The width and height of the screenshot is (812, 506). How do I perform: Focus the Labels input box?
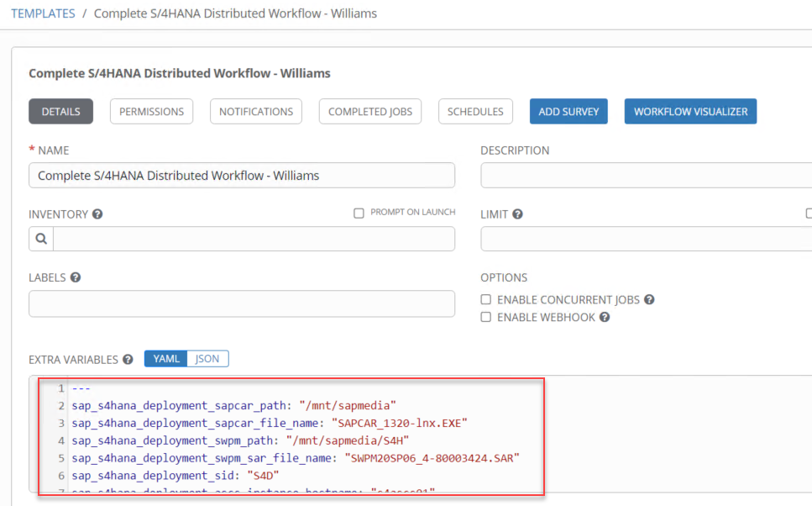pyautogui.click(x=242, y=303)
